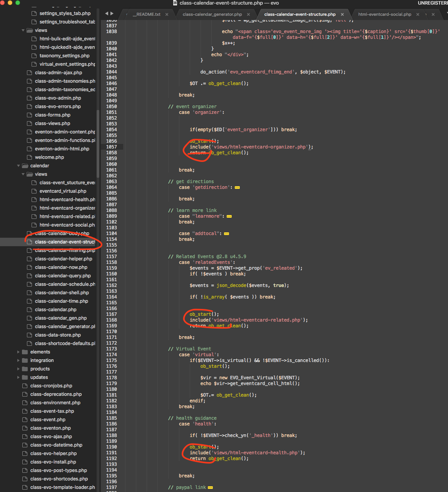The height and width of the screenshot is (492, 448).
Task: Unfold the collapsed 'learnmore' case code marker
Action: pos(229,217)
